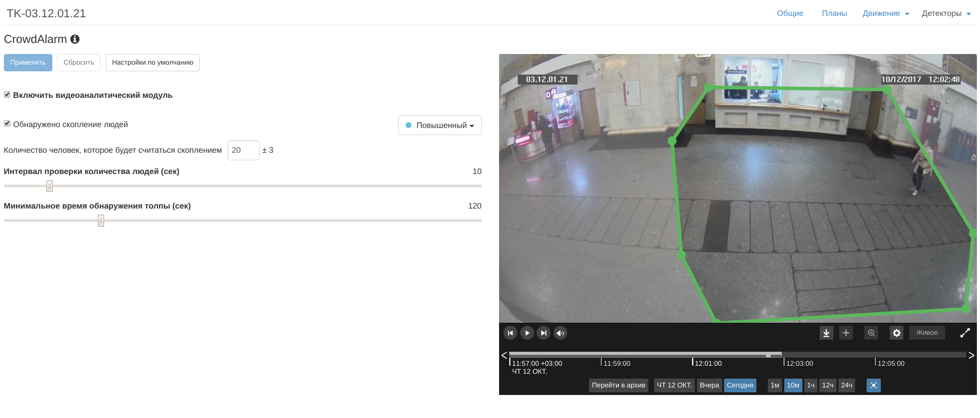Viewport: 980px width, 418px height.
Task: Click Перейти в архив button
Action: (x=619, y=385)
